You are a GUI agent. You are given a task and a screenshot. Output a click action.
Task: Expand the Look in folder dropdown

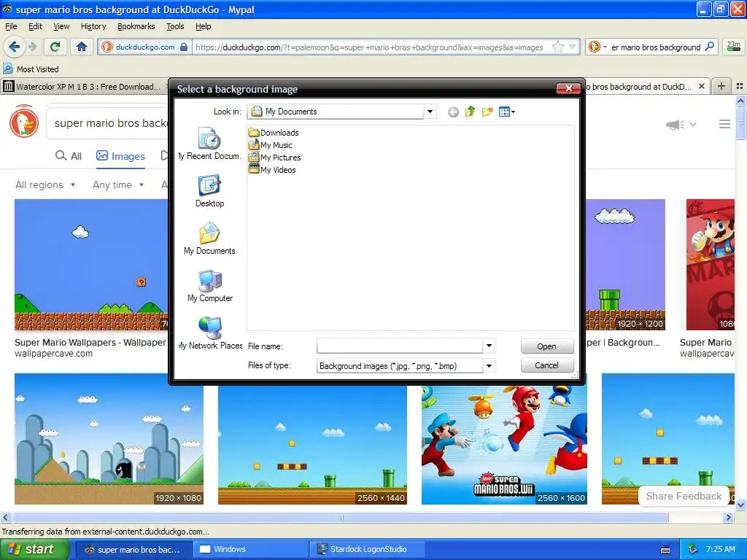tap(430, 112)
